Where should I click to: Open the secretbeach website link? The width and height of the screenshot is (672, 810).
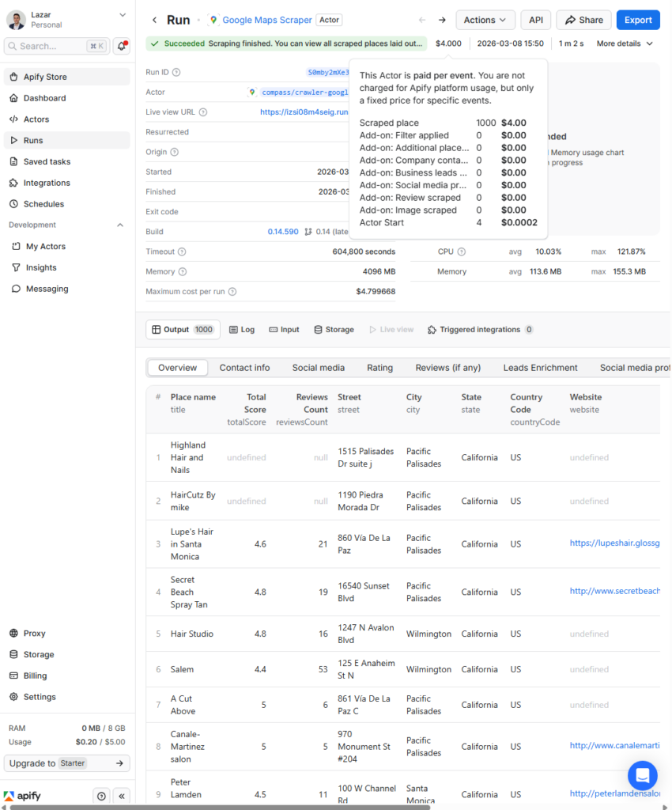click(x=615, y=591)
